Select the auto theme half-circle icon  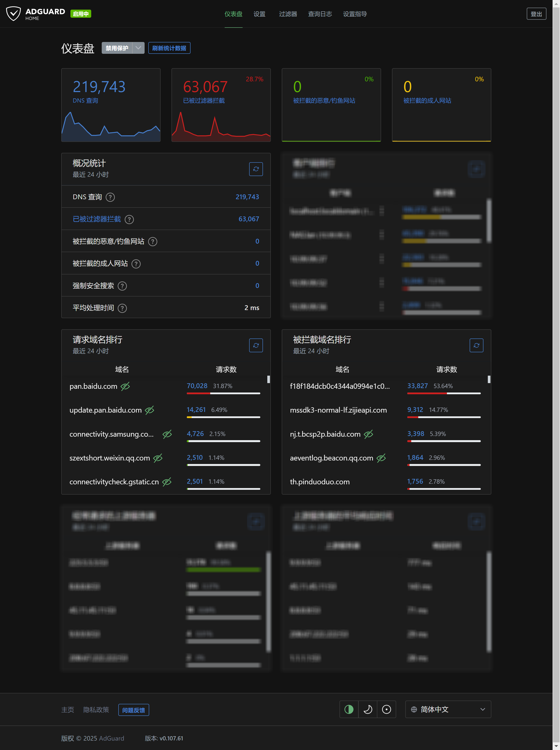tap(349, 709)
